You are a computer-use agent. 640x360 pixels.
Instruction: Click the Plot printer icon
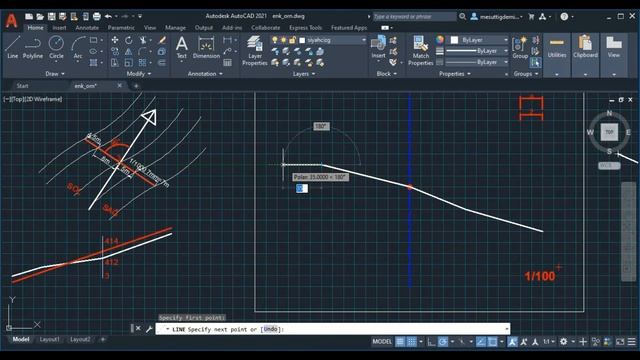coord(97,16)
